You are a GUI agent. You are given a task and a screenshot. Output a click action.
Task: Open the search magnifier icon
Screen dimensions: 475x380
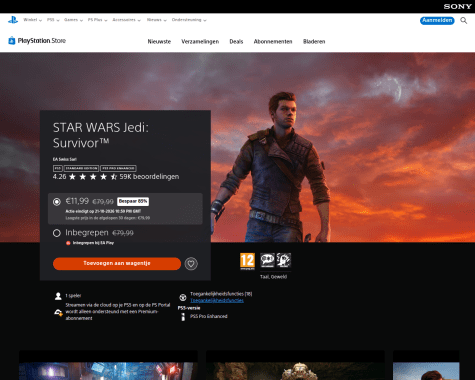point(463,21)
